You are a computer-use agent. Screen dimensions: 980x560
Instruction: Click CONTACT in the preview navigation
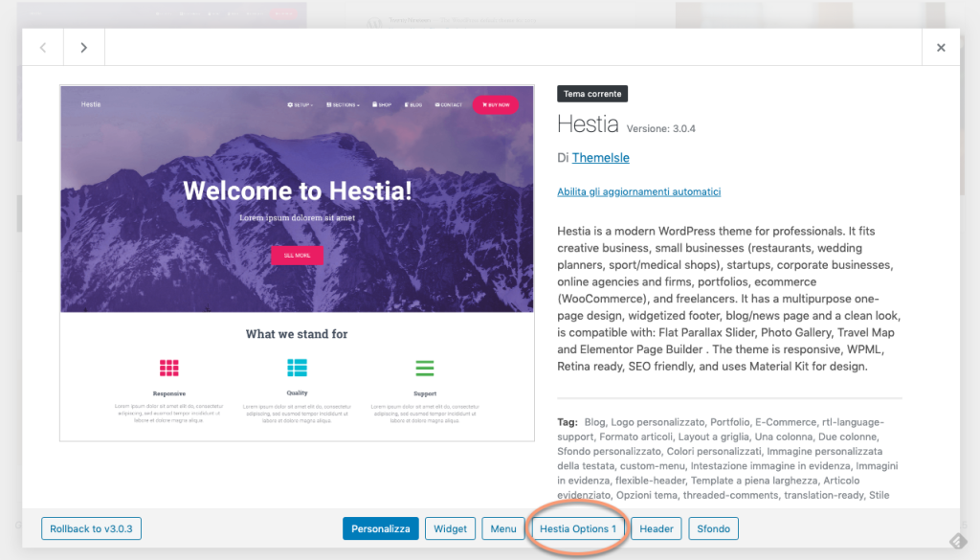coord(449,105)
